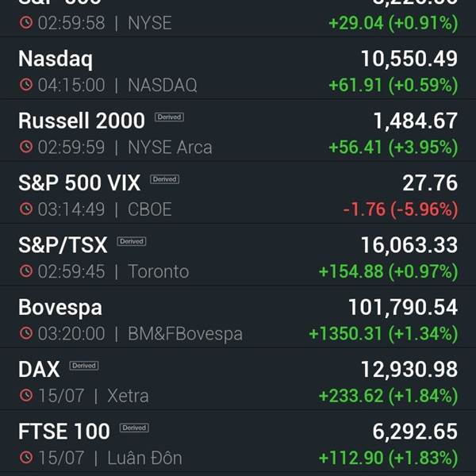Click the clock icon next to CBOE time
Viewport: 476px width, 476px height.
26,209
